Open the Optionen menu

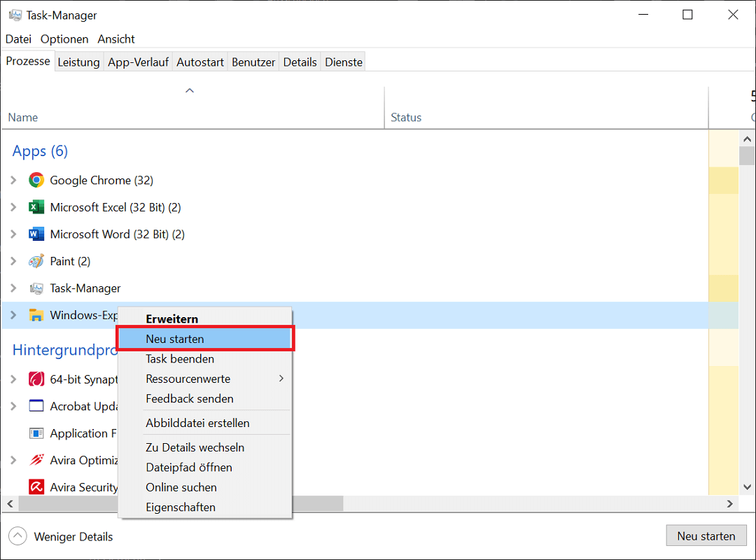coord(64,39)
